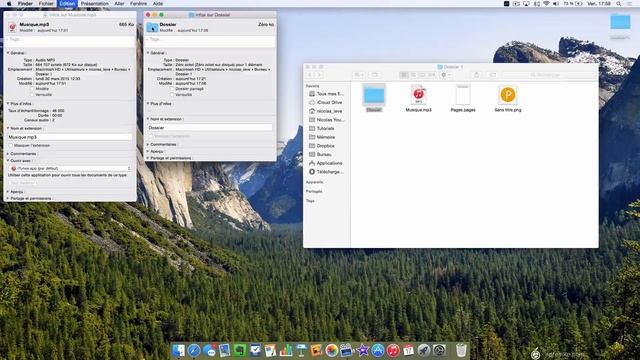640x360 pixels.
Task: Open the Aide menu
Action: click(158, 4)
